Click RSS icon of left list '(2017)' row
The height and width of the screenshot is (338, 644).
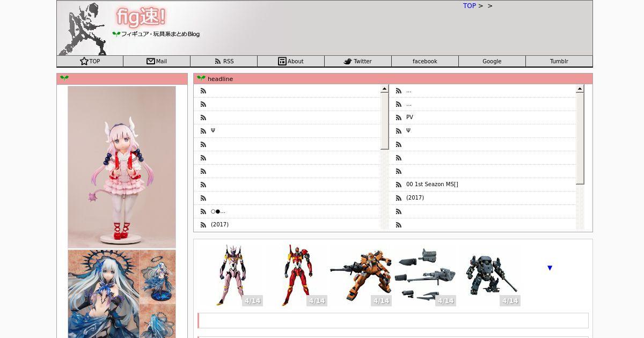point(203,225)
